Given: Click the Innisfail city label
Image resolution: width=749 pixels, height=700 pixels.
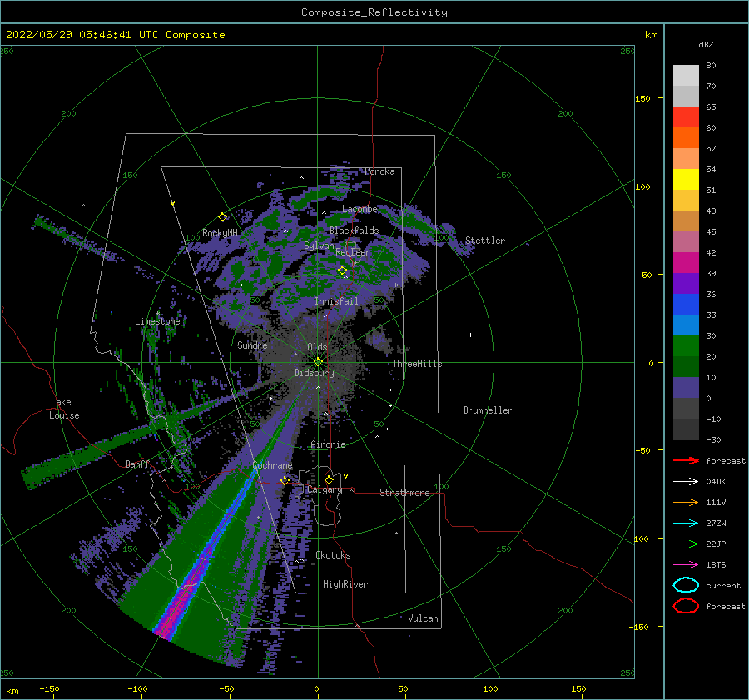Looking at the screenshot, I should point(336,301).
